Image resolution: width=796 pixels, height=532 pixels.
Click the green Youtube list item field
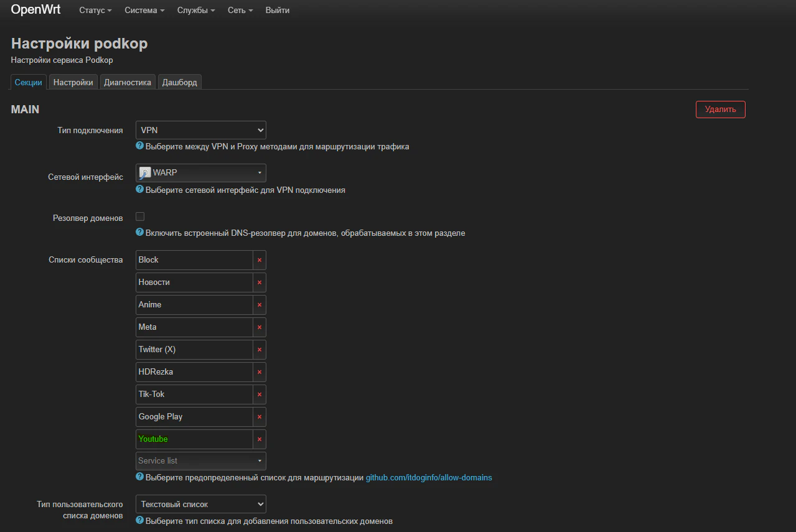tap(194, 439)
